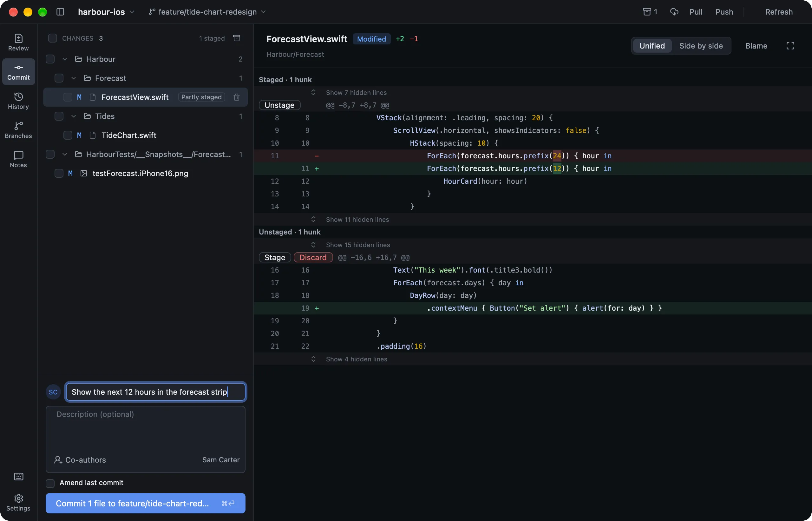Switch to Side by side view
The image size is (812, 521).
[701, 46]
